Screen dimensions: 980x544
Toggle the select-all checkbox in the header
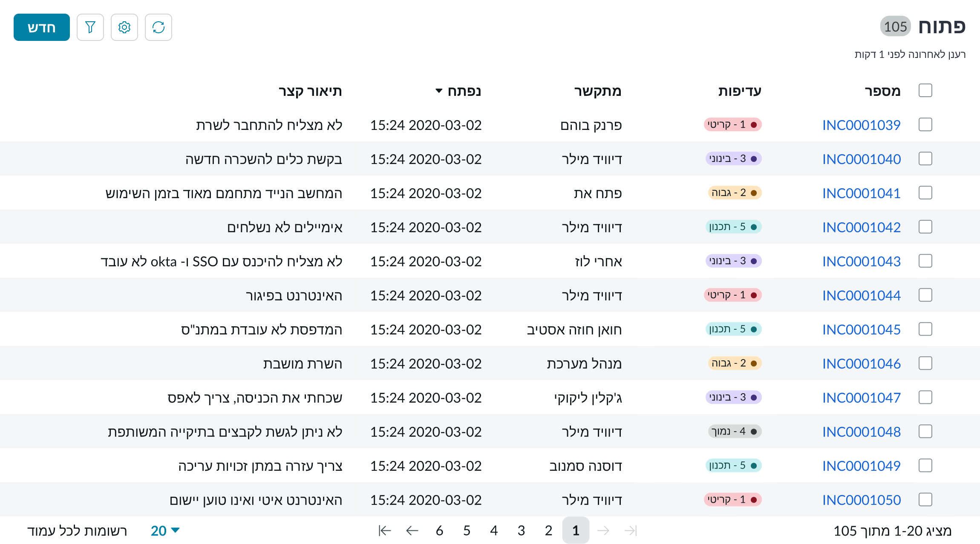[925, 90]
